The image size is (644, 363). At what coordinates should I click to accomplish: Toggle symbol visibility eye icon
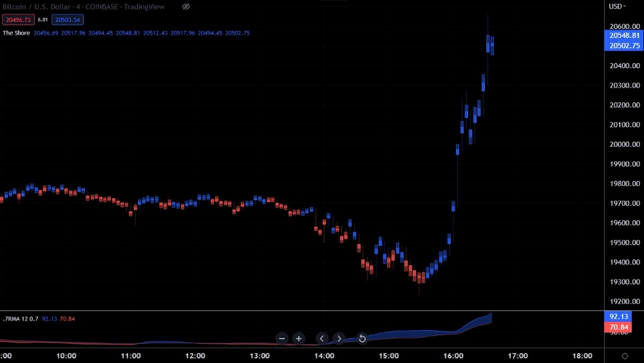coord(186,6)
